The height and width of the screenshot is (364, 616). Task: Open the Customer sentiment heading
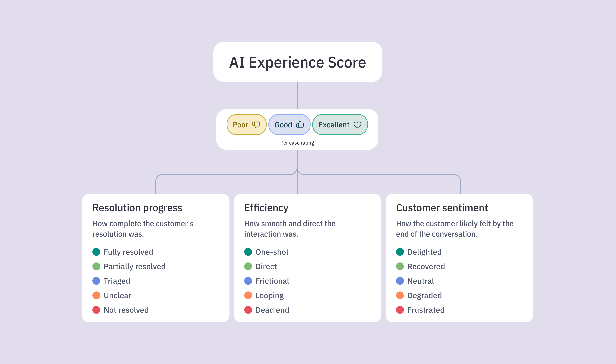[442, 208]
